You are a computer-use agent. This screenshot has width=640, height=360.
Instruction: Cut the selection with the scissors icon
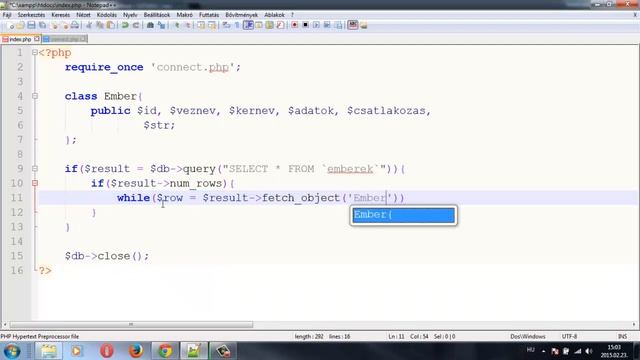pyautogui.click(x=89, y=25)
